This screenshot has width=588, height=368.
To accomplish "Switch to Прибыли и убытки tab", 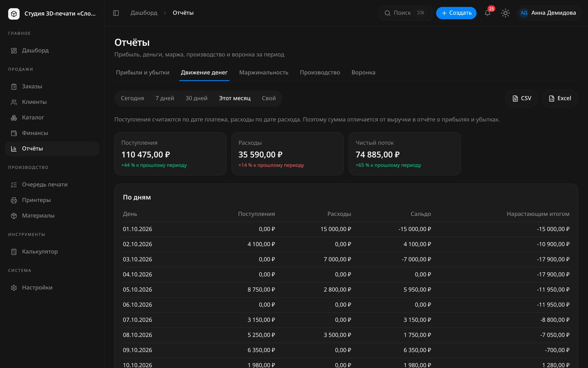I will coord(143,73).
